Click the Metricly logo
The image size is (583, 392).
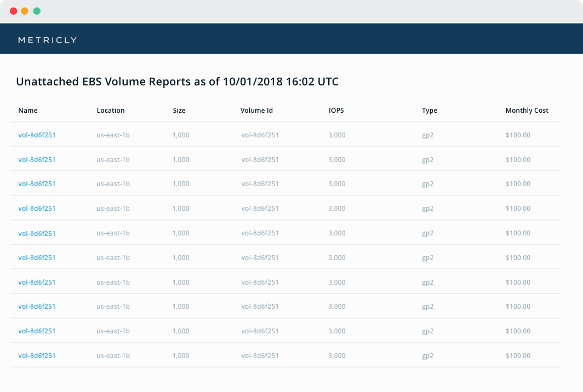(x=47, y=40)
